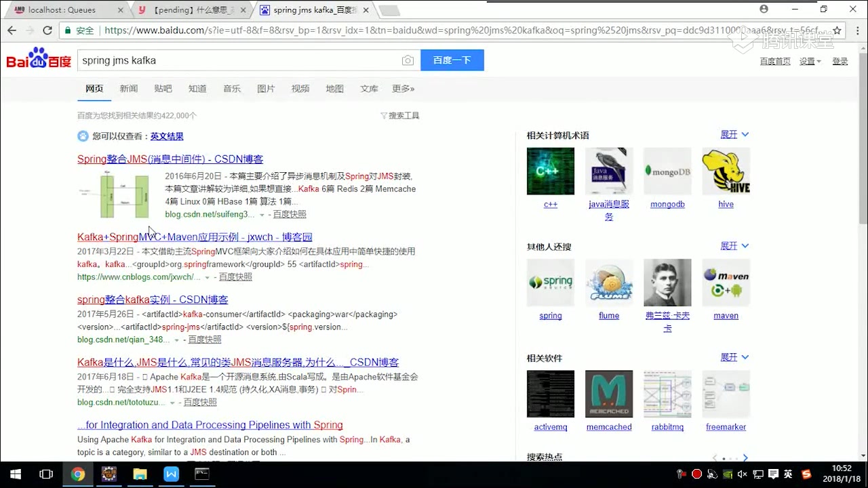
Task: Open the flume thumbnail
Action: [x=609, y=283]
